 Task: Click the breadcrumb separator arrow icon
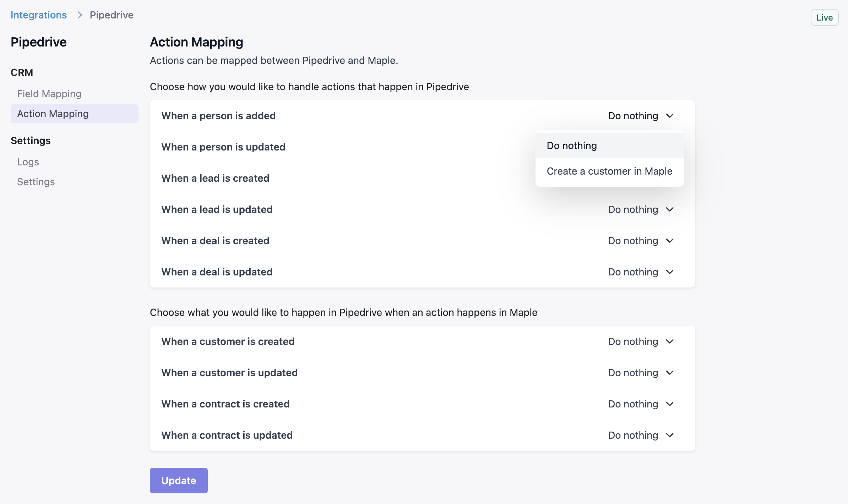click(80, 15)
